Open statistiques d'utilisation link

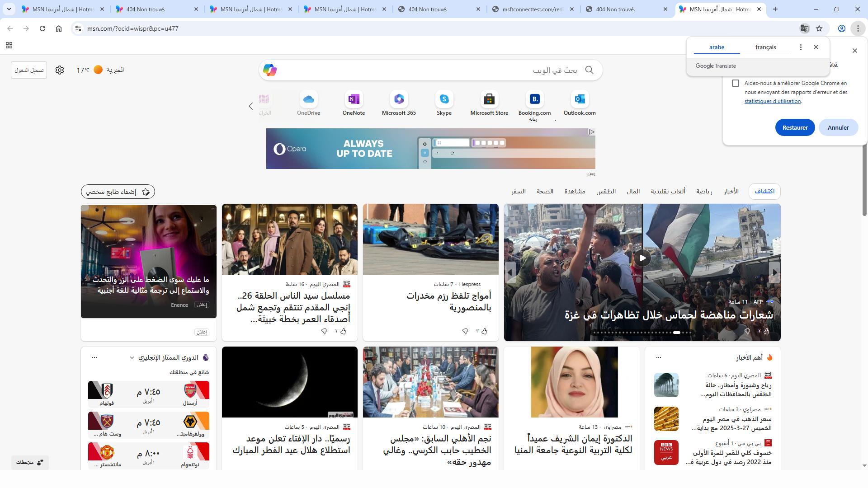pyautogui.click(x=772, y=101)
